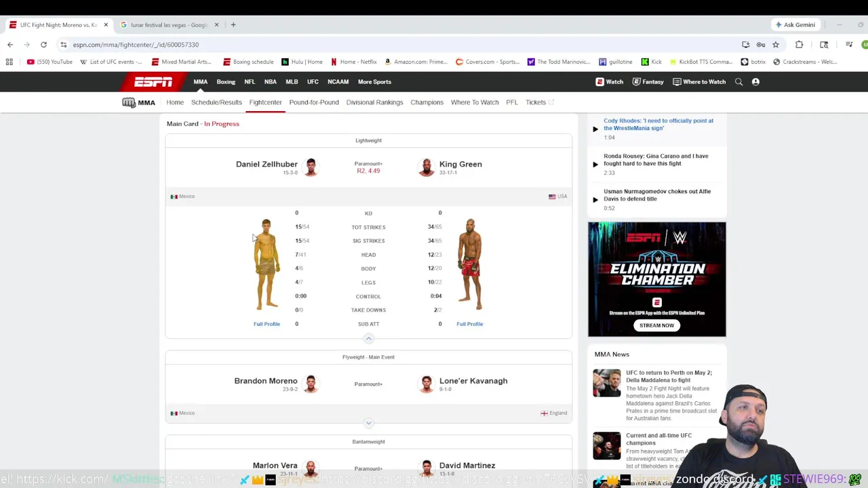
Task: Open Where to Watch in the ESPN header
Action: pyautogui.click(x=699, y=82)
